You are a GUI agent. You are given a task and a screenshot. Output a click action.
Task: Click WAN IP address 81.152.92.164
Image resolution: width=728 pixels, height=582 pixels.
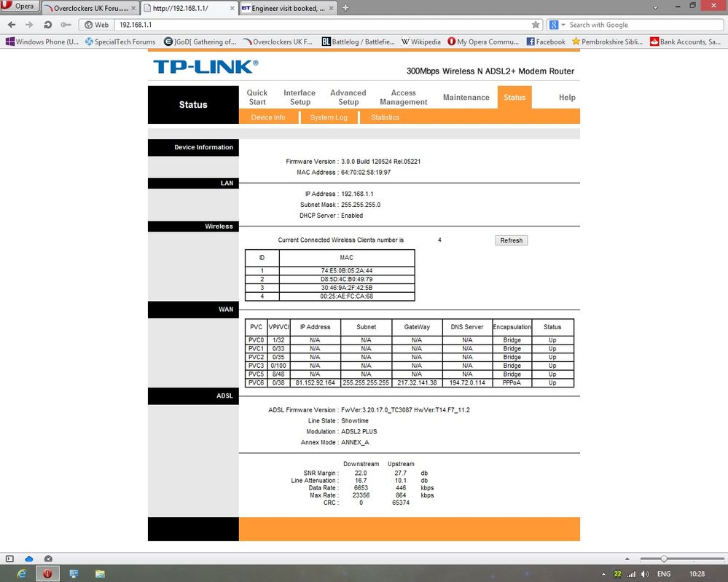tap(316, 383)
